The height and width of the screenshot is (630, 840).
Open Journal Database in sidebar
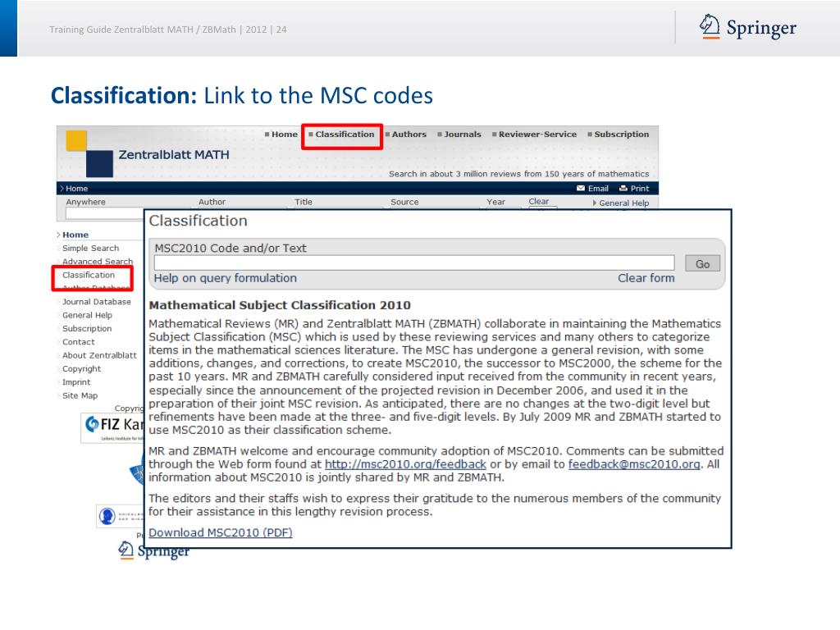(97, 302)
